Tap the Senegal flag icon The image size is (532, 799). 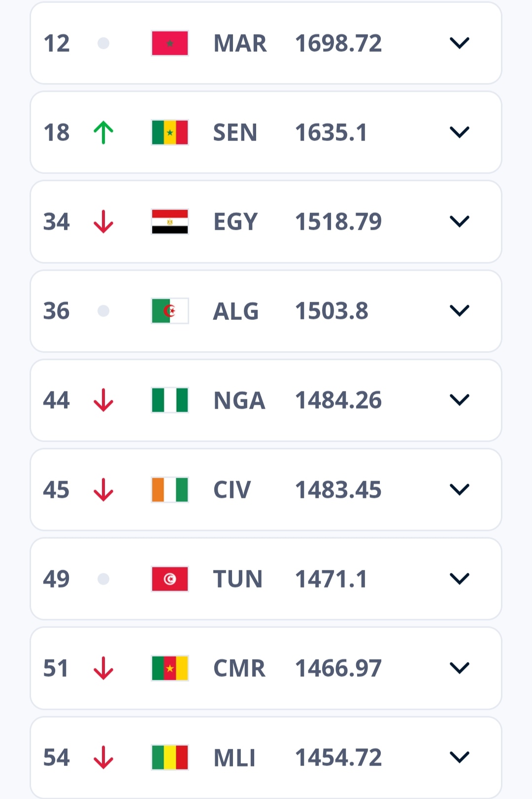click(170, 133)
